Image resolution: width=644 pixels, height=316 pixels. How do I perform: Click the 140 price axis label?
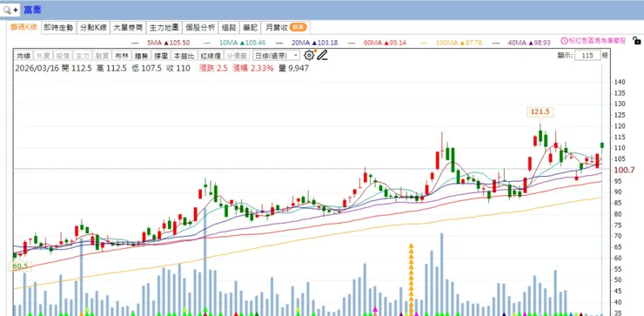tap(621, 82)
